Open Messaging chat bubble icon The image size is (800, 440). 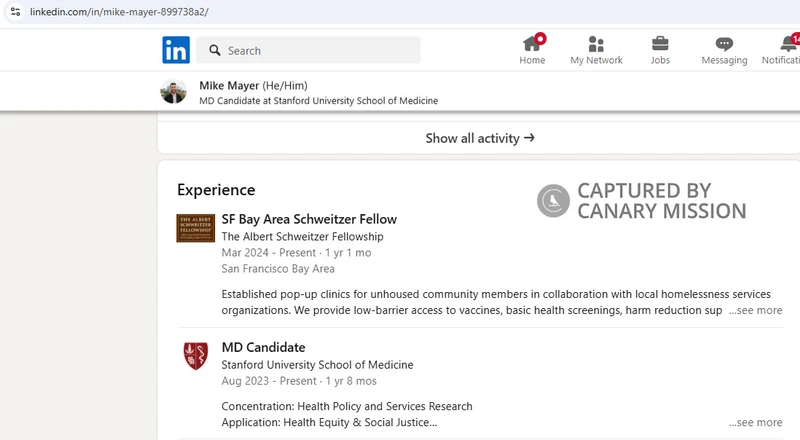724,44
